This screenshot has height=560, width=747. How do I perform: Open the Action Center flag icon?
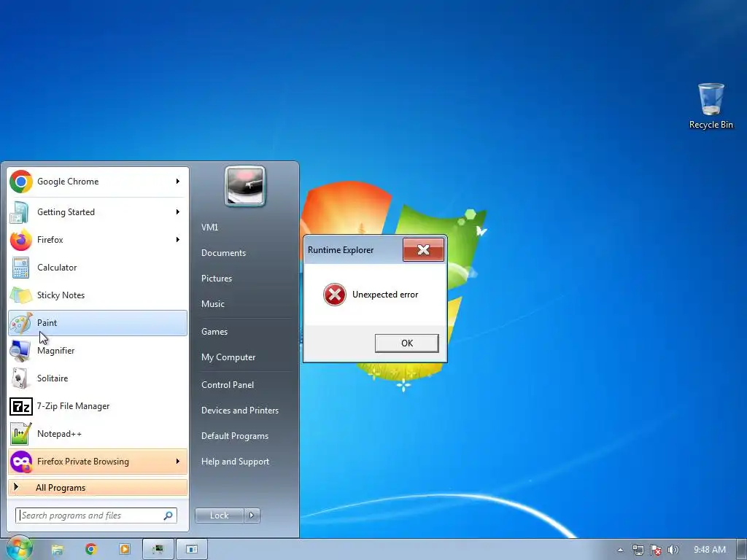coord(656,550)
